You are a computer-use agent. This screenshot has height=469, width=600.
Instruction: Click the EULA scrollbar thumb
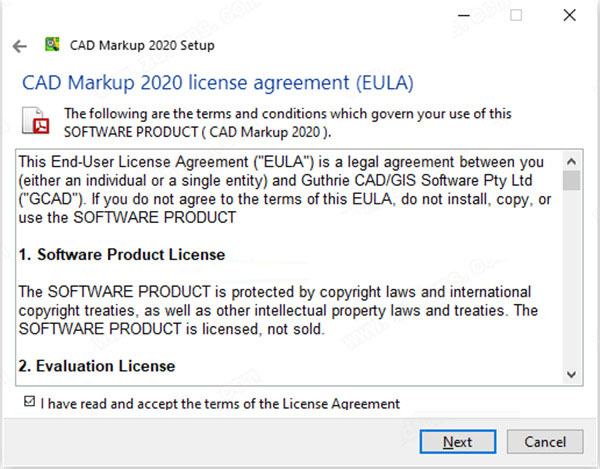click(x=571, y=180)
